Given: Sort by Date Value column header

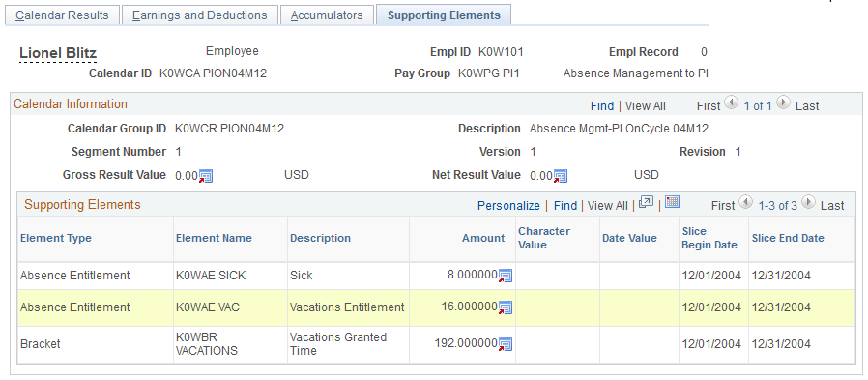Looking at the screenshot, I should pos(629,238).
